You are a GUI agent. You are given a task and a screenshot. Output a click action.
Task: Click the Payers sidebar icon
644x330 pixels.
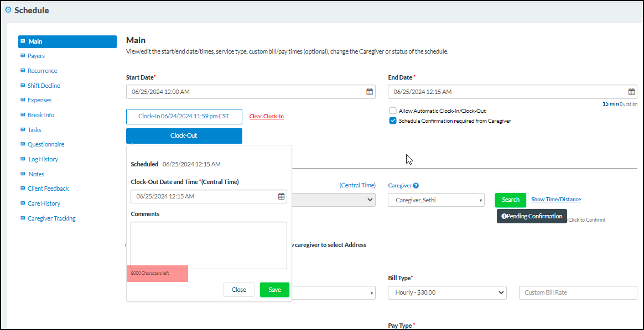23,56
